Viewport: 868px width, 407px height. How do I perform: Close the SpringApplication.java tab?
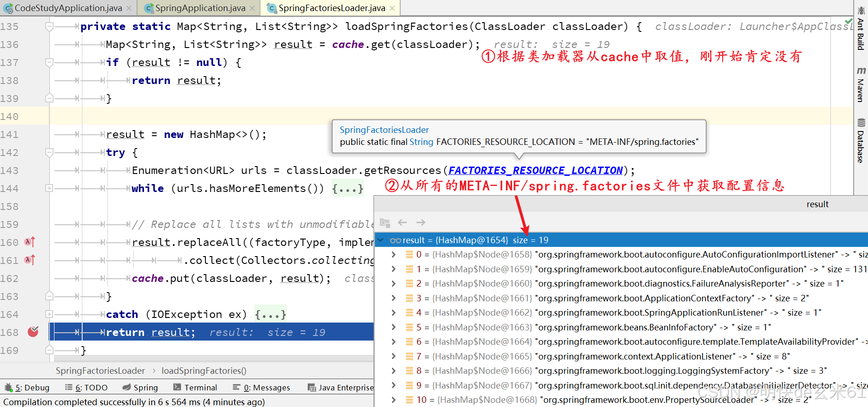coord(252,8)
